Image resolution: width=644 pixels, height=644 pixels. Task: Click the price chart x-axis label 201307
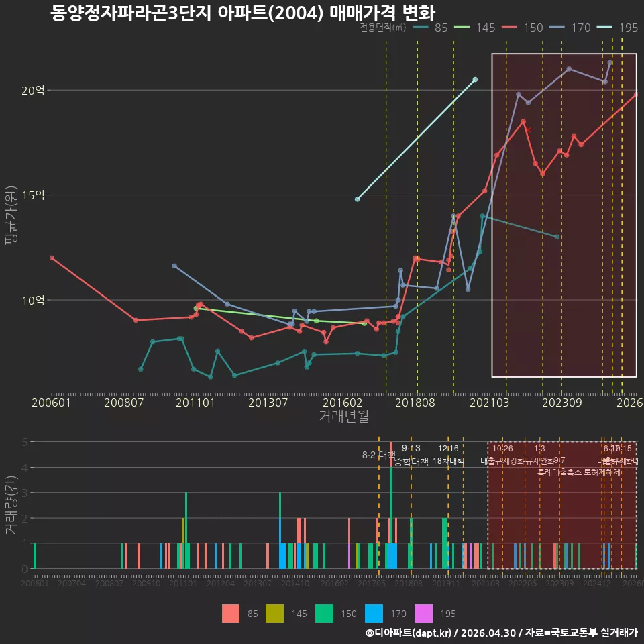268,402
